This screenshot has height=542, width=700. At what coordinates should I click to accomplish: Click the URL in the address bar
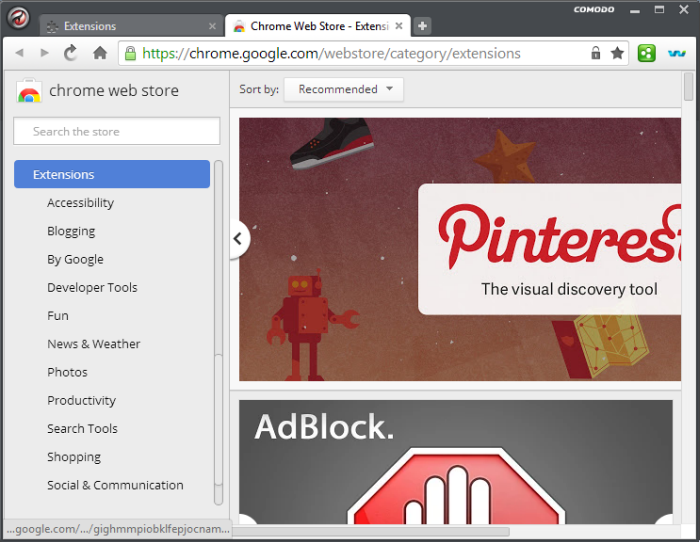coord(331,54)
